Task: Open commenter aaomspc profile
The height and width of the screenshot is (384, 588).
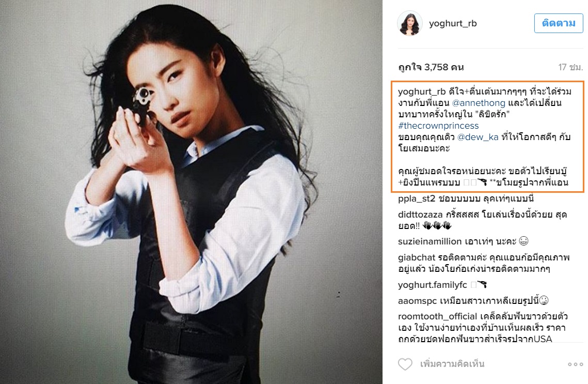Action: (417, 301)
